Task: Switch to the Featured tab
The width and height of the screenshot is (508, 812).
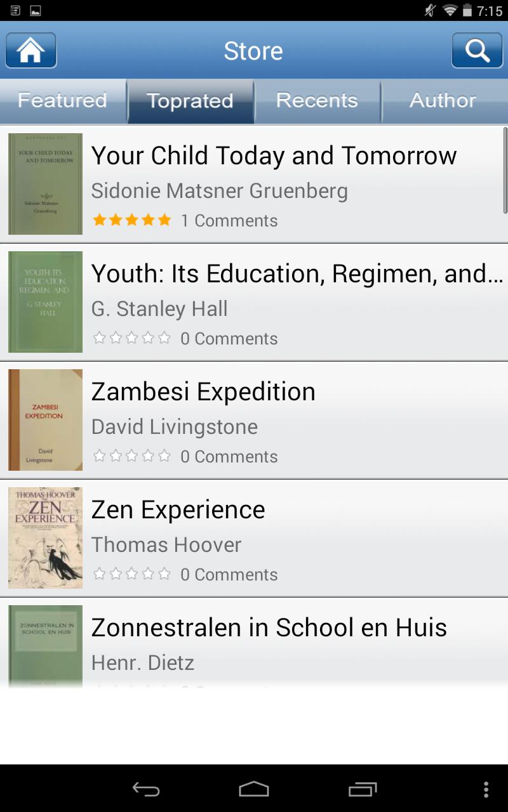Action: click(62, 100)
